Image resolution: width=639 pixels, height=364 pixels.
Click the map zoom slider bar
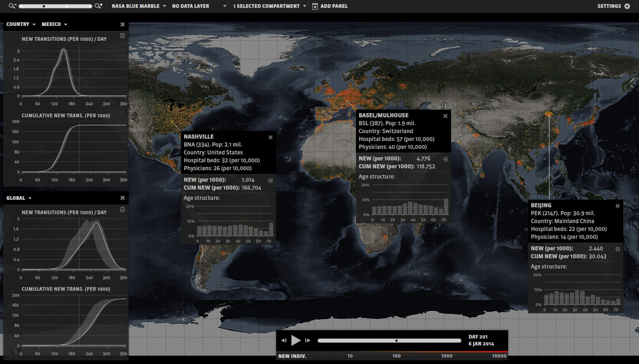coord(55,6)
